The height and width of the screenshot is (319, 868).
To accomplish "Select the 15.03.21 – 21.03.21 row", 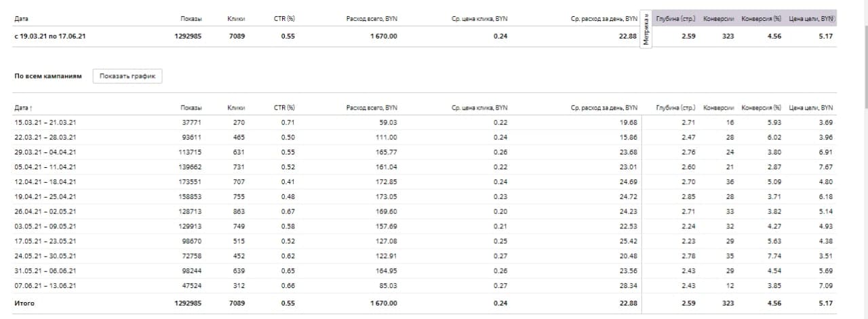I will [45, 123].
